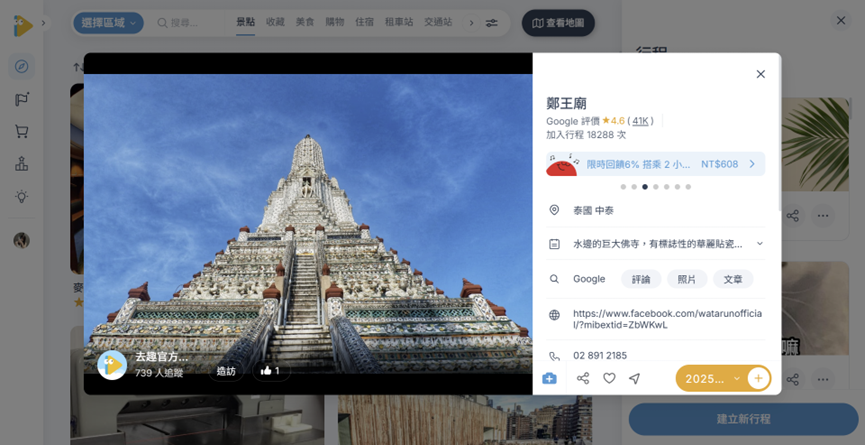
Task: Select the last carousel dot
Action: point(688,187)
